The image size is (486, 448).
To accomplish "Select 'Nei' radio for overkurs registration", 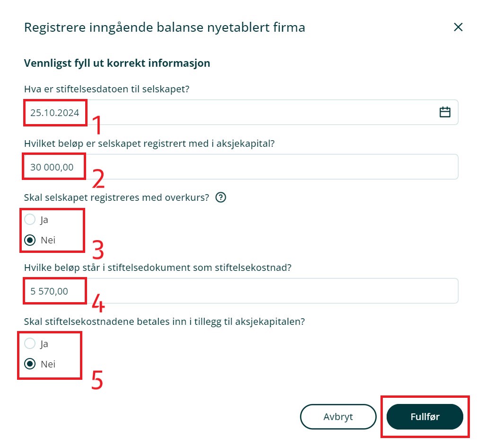I will click(30, 240).
